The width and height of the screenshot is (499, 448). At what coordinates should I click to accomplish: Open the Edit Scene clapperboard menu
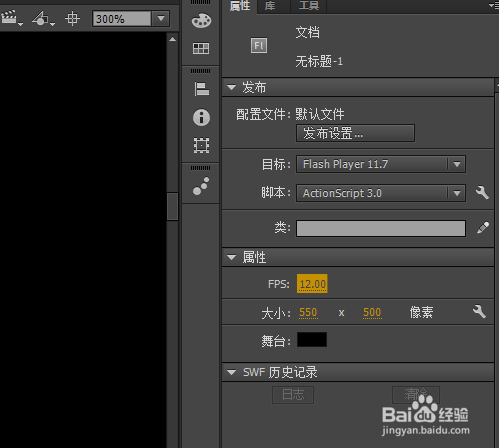(x=11, y=18)
